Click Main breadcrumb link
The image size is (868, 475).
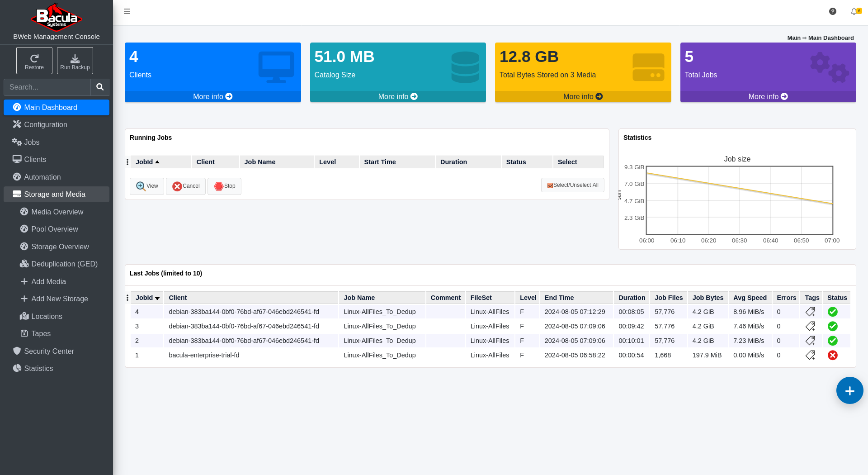click(x=793, y=38)
